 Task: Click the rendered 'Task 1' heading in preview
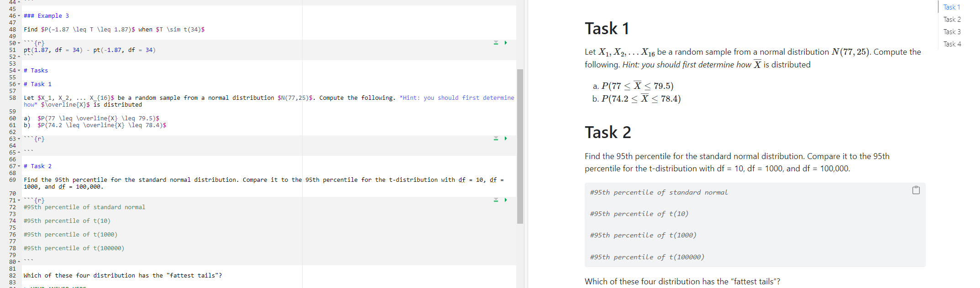click(607, 29)
